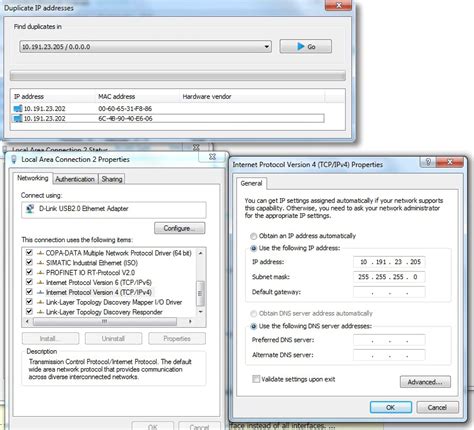Viewport: 474px width, 430px height.
Task: Uncheck SIMATIC Industrial Ethernet (ISO)
Action: point(29,262)
